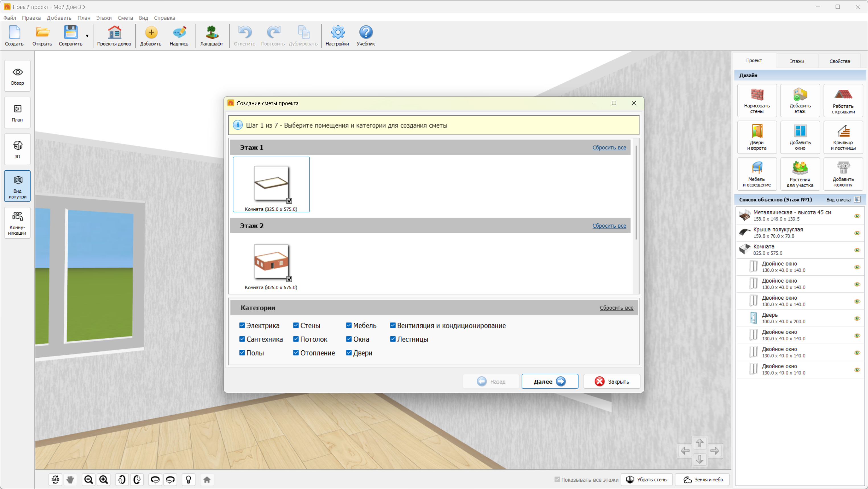Switch to the Свойства tab

click(x=839, y=61)
